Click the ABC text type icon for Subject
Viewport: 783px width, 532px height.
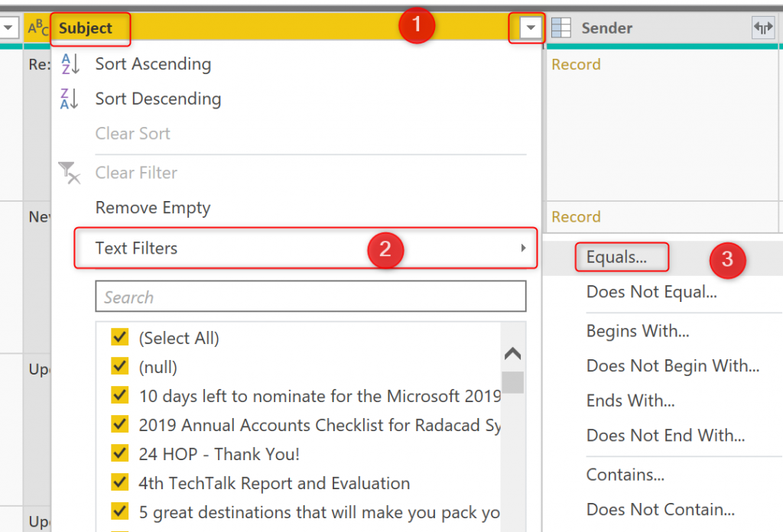coord(37,28)
